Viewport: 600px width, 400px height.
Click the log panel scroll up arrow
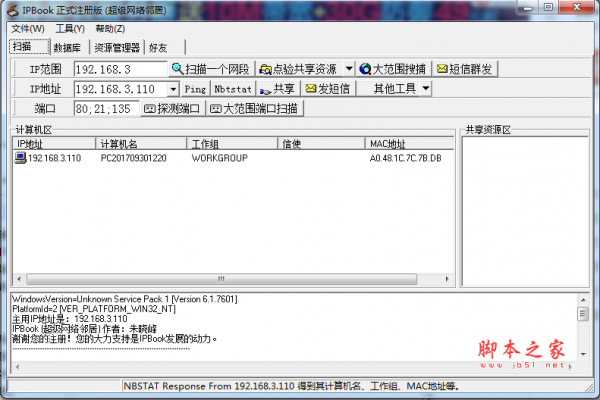[583, 300]
